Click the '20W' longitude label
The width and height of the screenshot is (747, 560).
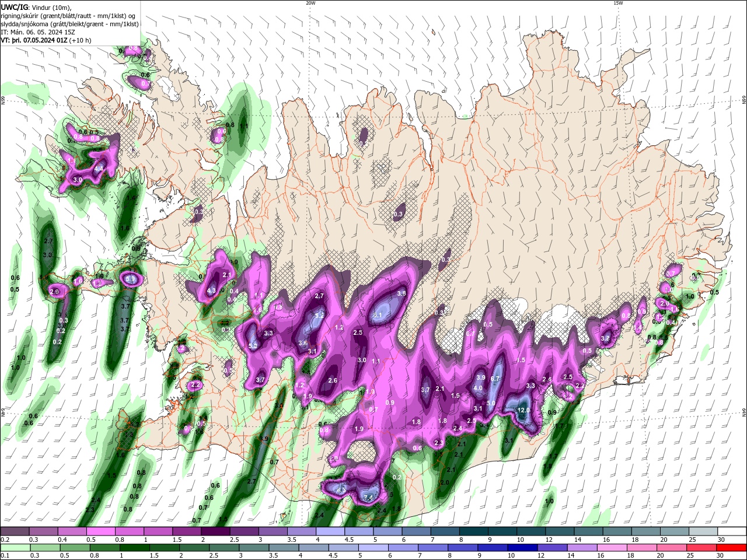[x=310, y=3]
